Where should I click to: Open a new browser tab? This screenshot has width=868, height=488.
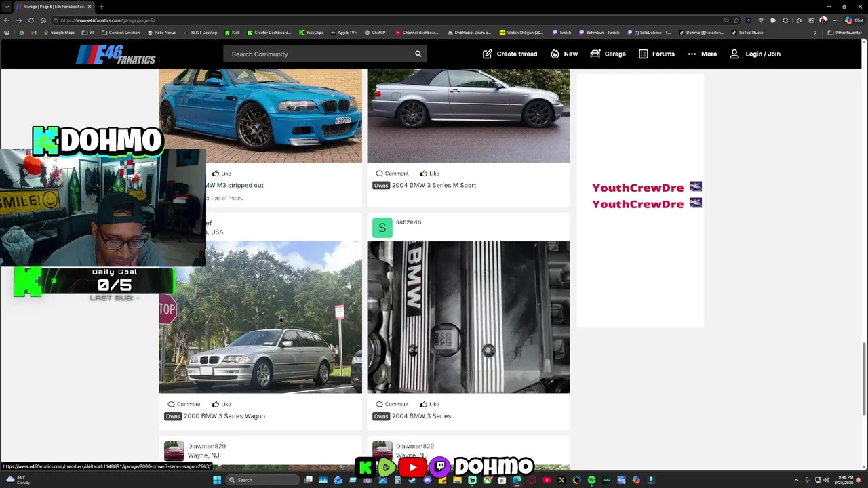point(101,7)
